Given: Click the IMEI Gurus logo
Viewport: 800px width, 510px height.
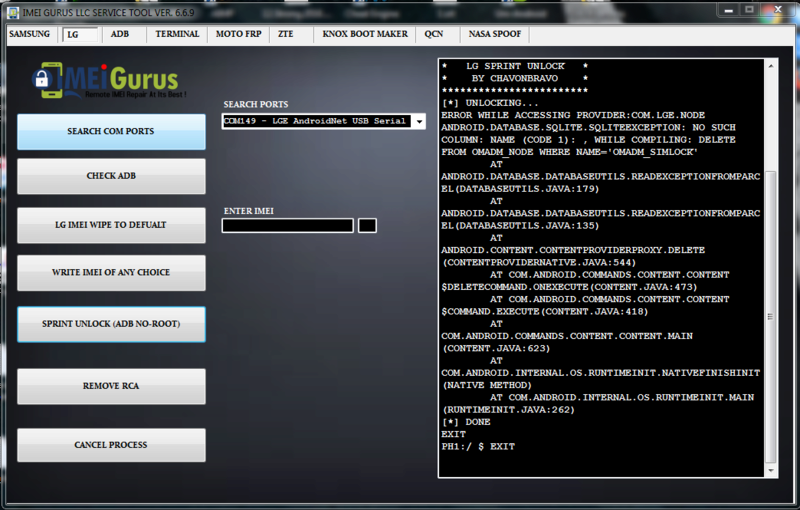Looking at the screenshot, I should [109, 81].
